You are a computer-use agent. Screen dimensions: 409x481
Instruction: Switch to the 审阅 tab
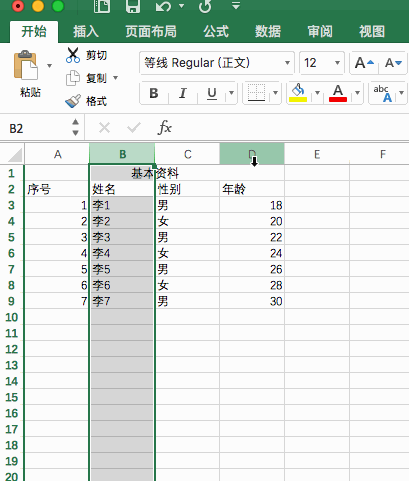(x=320, y=32)
